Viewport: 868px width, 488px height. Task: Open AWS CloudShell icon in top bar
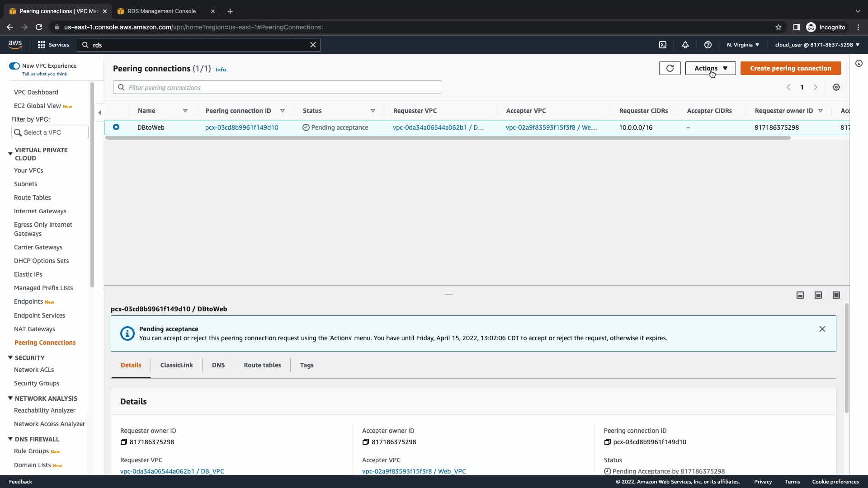pyautogui.click(x=663, y=45)
